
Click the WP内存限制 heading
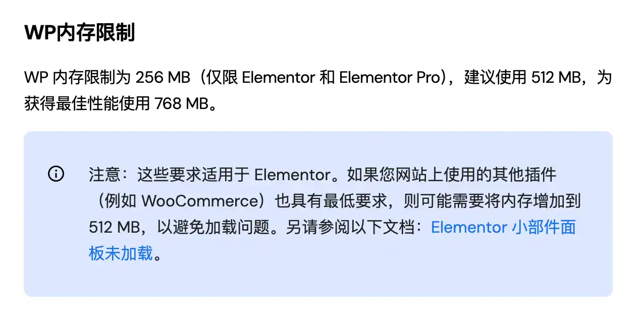pyautogui.click(x=79, y=33)
